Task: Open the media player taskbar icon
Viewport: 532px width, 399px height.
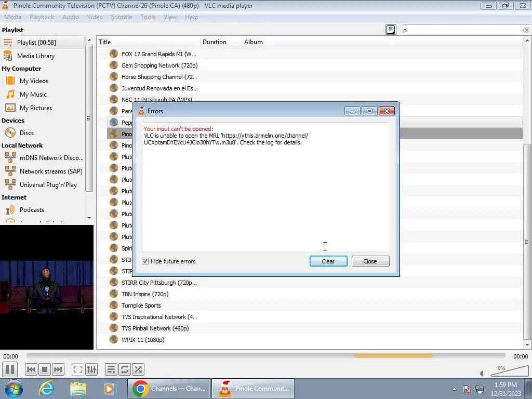Action: pos(109,389)
